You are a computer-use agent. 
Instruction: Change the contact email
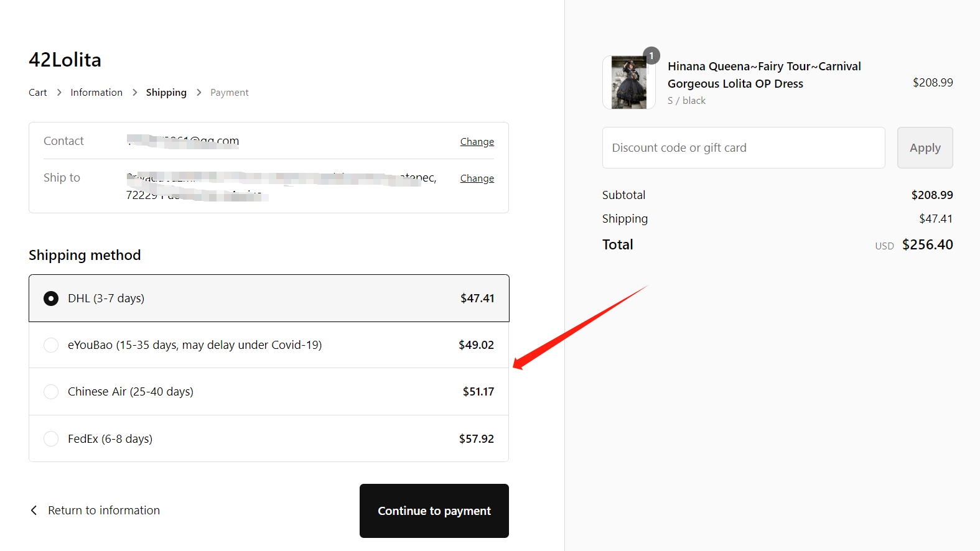point(477,142)
